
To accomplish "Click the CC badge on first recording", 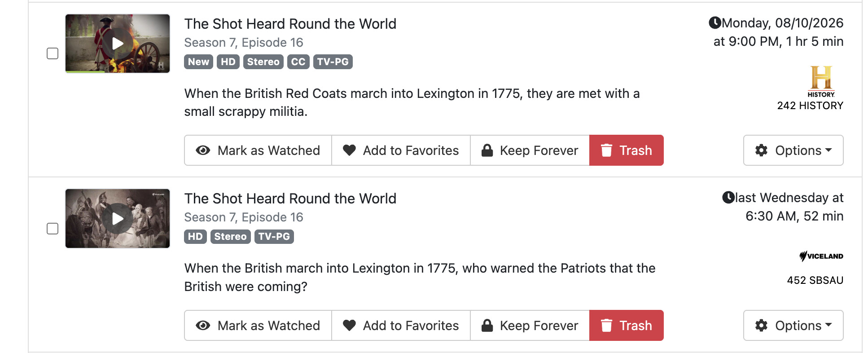I will [298, 62].
